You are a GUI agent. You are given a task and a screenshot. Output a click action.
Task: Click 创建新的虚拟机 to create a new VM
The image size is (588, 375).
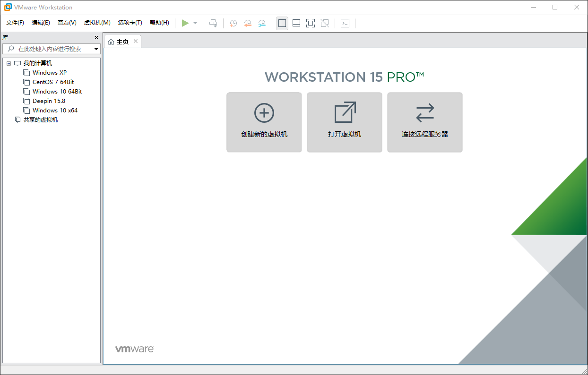(x=264, y=122)
